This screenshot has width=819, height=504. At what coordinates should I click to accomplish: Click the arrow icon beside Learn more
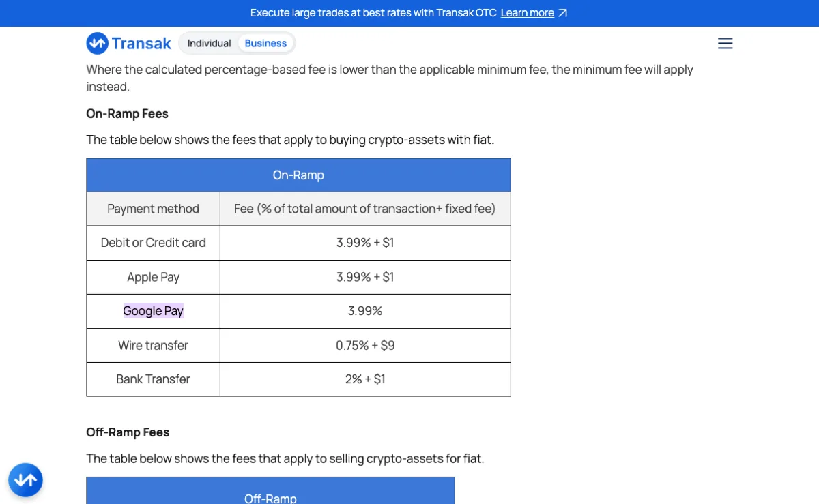tap(562, 13)
